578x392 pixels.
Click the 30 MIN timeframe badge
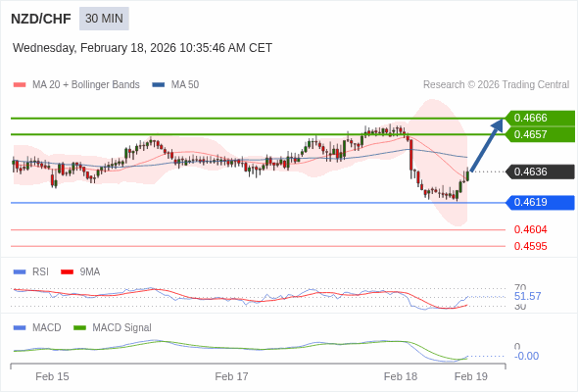tap(104, 19)
